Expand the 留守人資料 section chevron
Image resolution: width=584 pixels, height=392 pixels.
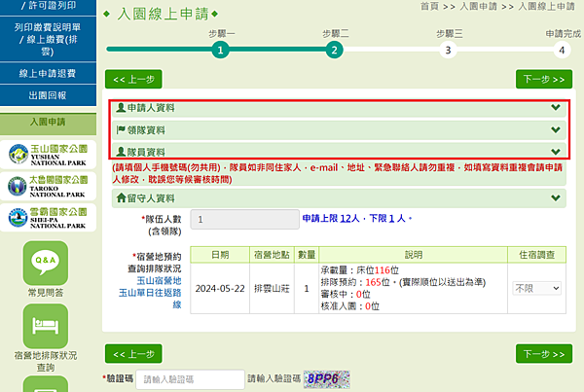click(x=556, y=197)
